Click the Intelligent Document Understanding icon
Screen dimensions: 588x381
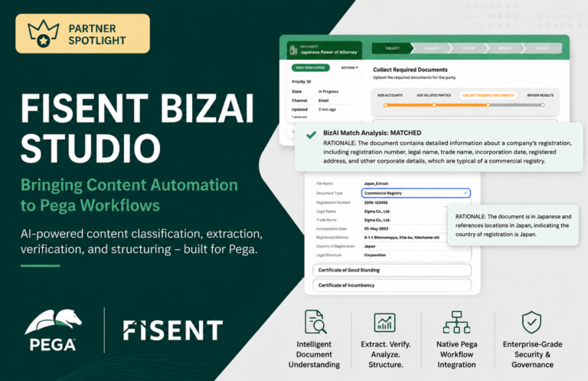(x=315, y=322)
